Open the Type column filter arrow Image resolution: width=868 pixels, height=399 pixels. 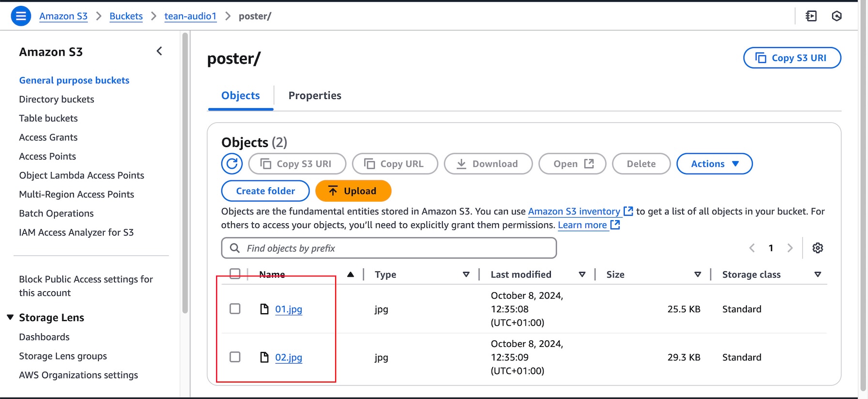(466, 274)
